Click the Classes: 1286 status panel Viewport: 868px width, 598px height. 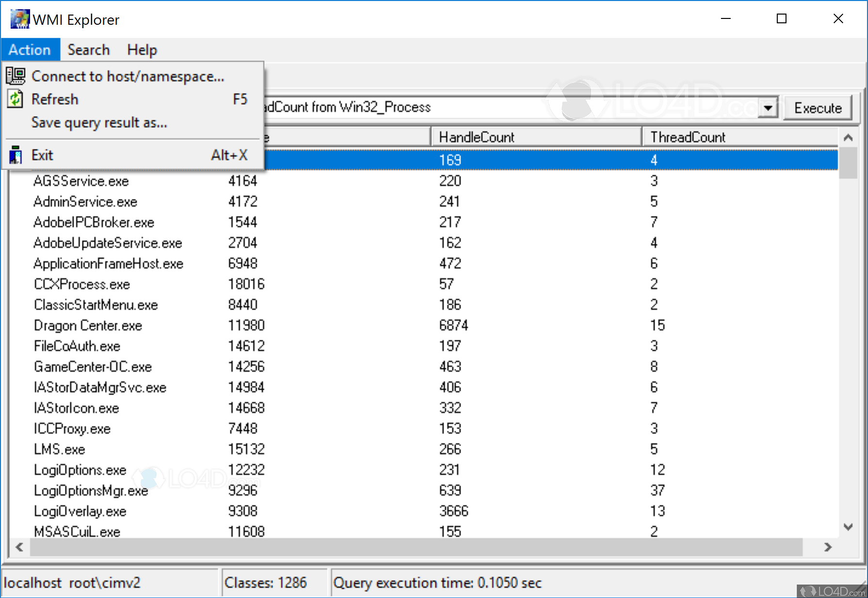coord(275,582)
